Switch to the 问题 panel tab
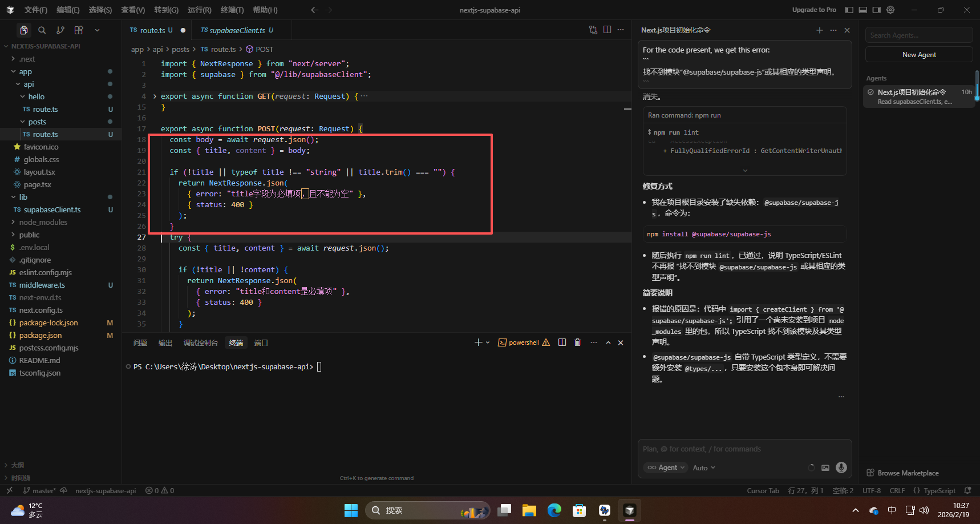 (x=140, y=342)
